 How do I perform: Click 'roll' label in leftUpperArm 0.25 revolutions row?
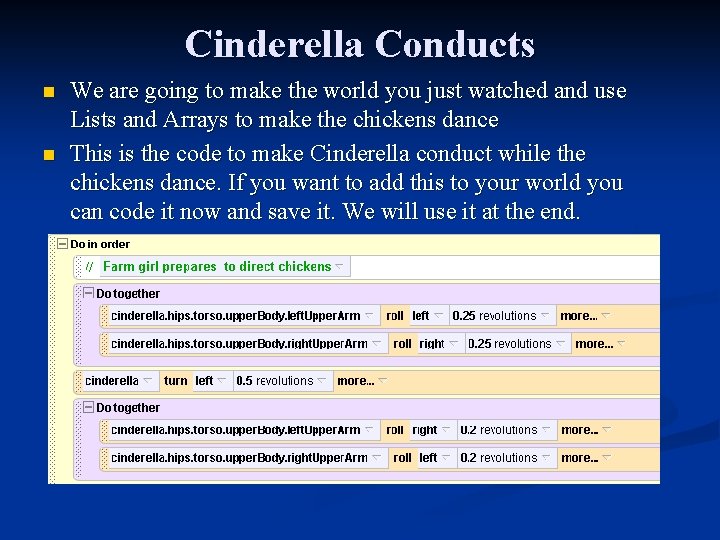point(394,316)
